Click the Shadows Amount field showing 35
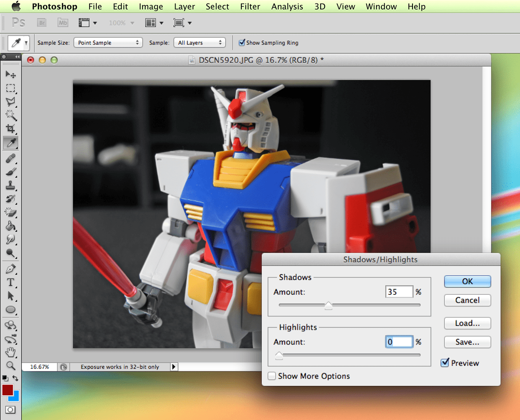This screenshot has width=520, height=420. pos(399,292)
